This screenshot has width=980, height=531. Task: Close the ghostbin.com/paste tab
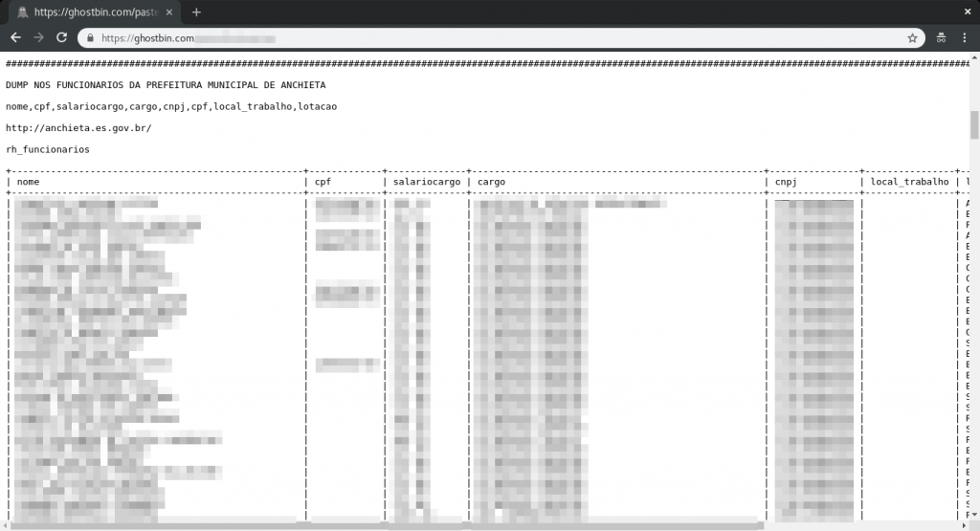(x=169, y=11)
